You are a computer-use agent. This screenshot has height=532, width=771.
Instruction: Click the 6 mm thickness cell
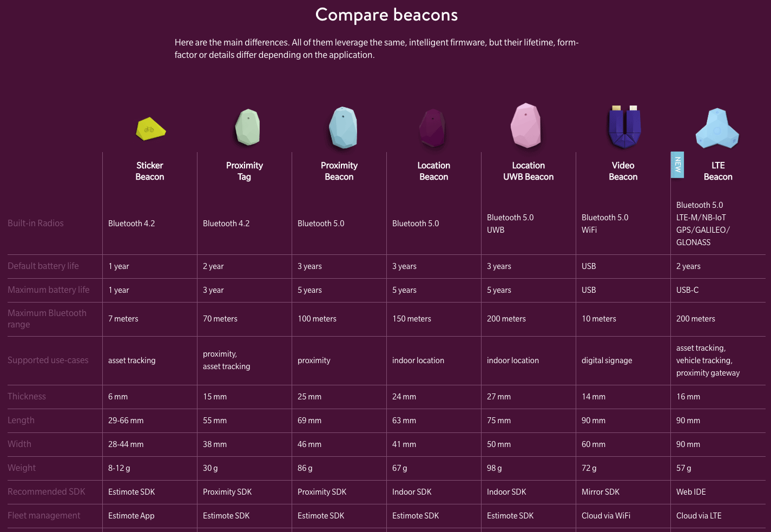[118, 397]
